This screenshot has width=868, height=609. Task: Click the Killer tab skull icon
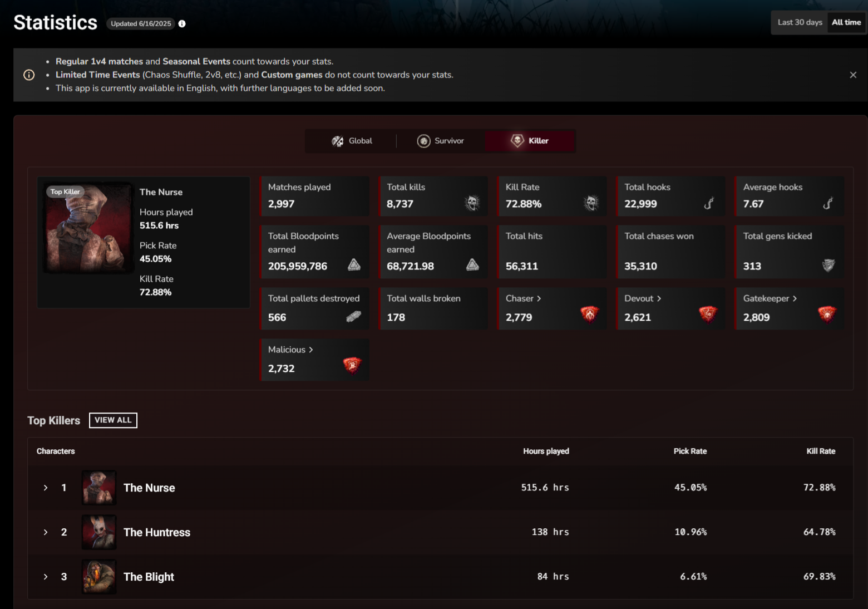point(517,141)
